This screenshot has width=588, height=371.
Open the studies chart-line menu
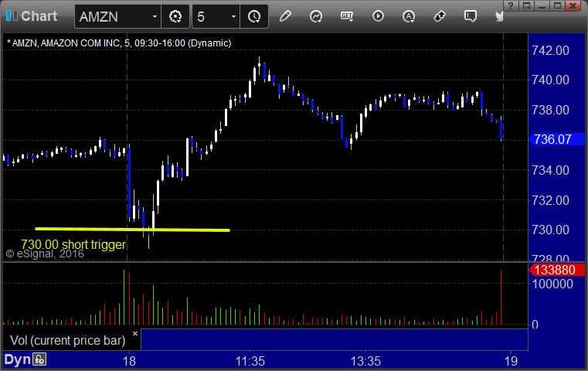[x=316, y=16]
